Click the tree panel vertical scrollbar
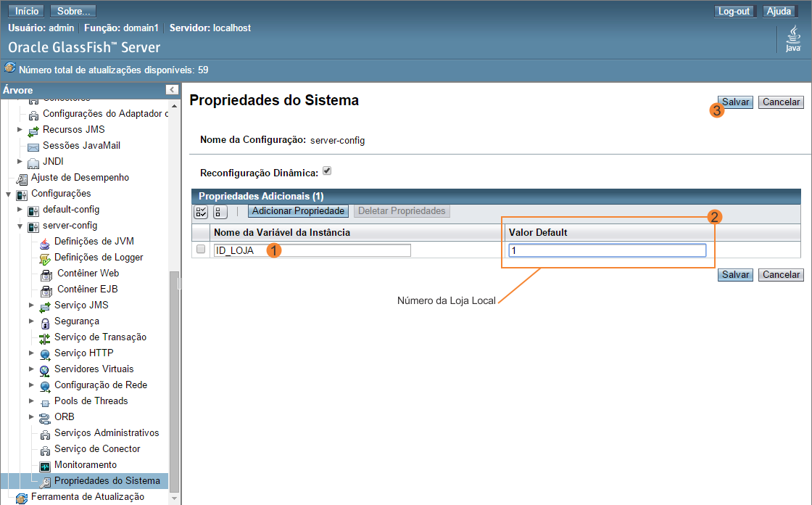 [x=173, y=363]
